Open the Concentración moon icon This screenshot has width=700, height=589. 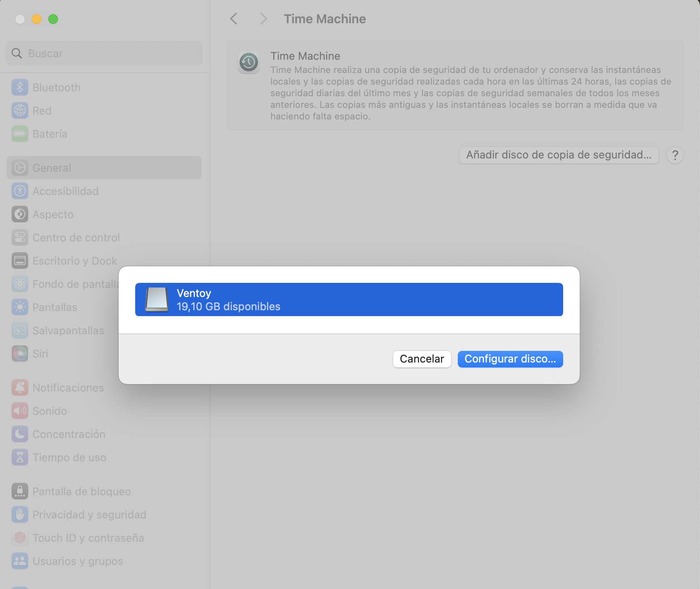pos(20,434)
